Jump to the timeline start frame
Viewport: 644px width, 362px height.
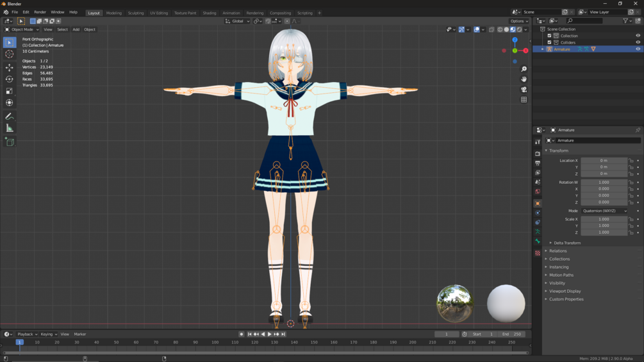point(249,334)
